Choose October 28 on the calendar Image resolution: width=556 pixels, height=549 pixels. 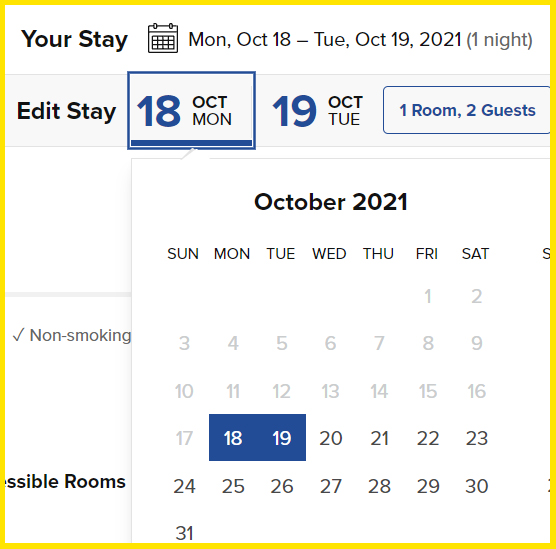(x=379, y=486)
